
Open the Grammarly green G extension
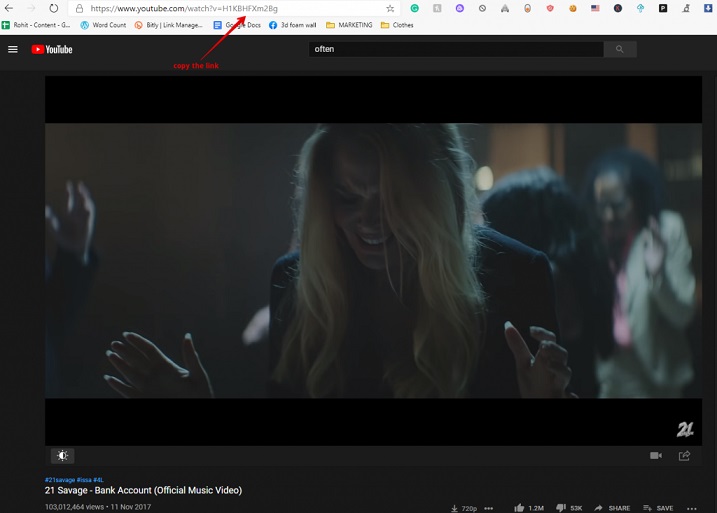415,8
